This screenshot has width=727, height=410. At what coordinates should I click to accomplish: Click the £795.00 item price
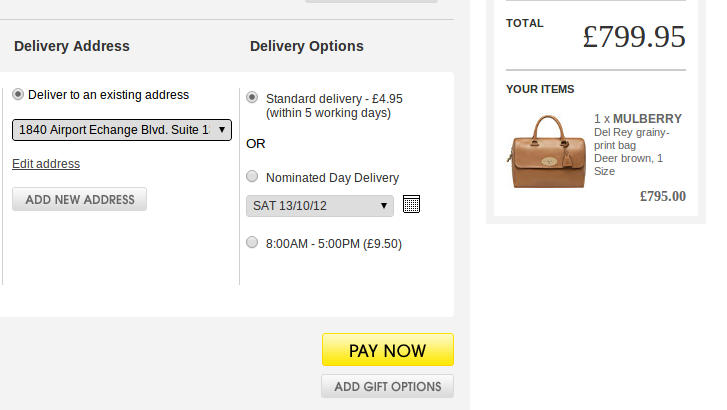coord(662,196)
